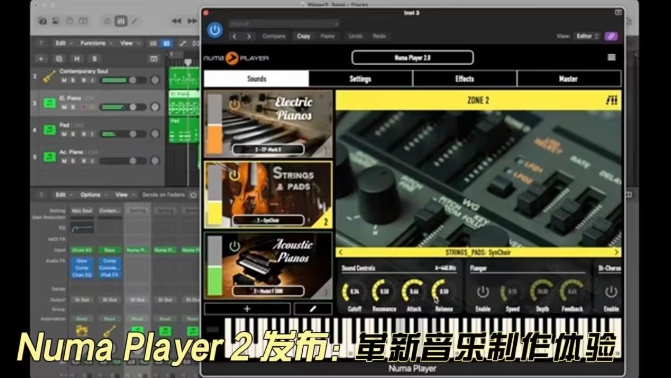
Task: Click the purple link icon beside View
Action: tap(611, 36)
